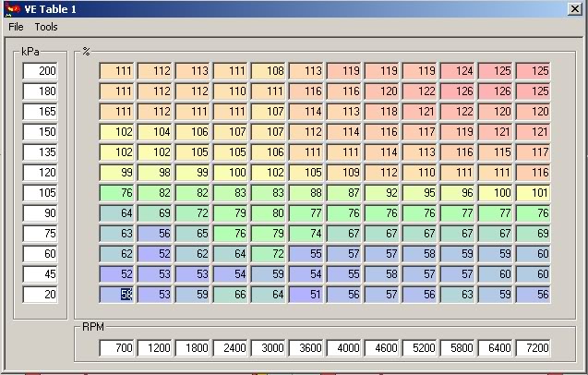This screenshot has height=375, width=588.
Task: Select VE cell 118 at 165 kPa, 4600 RPM
Action: 382,112
